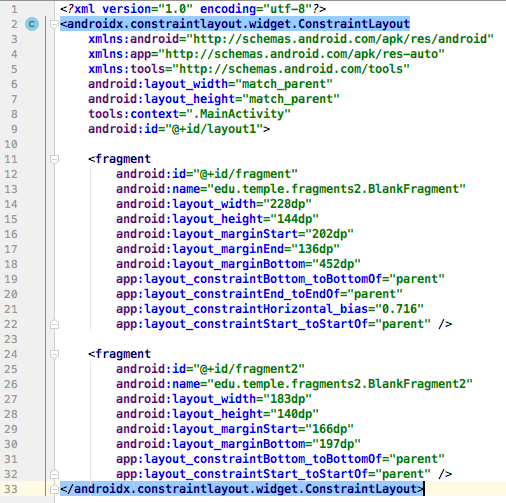Click the xmlns:app res-auto URL

click(x=301, y=54)
